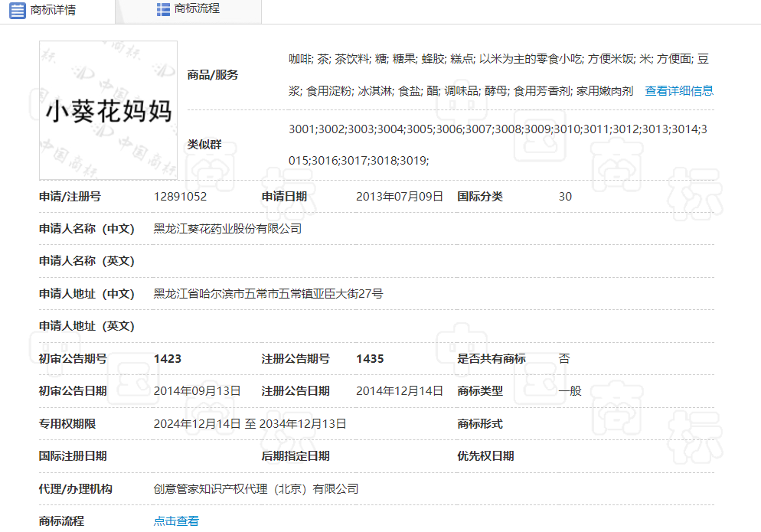Click the 商标流程 grid icon
761x532 pixels.
click(x=163, y=9)
